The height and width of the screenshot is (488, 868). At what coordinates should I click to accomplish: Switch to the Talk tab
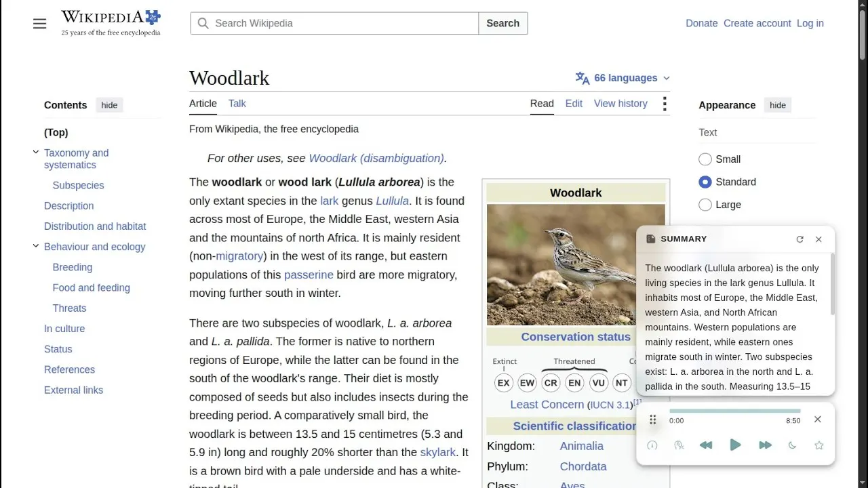[237, 104]
